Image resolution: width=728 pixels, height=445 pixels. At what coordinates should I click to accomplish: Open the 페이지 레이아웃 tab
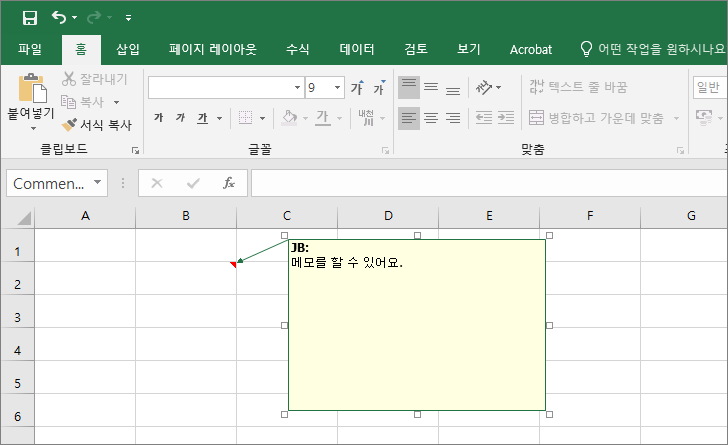pos(213,49)
